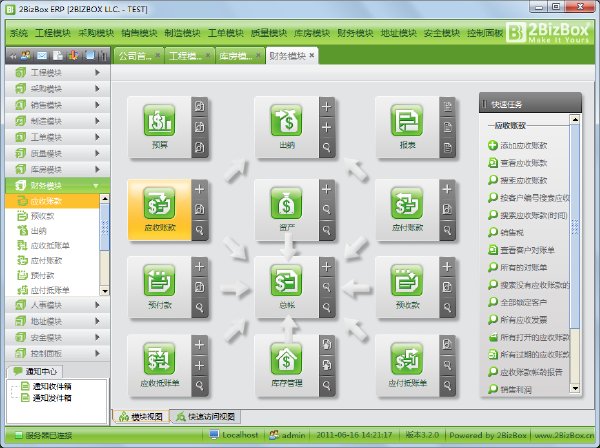Expand 制造模块 in the left sidebar

pos(57,121)
